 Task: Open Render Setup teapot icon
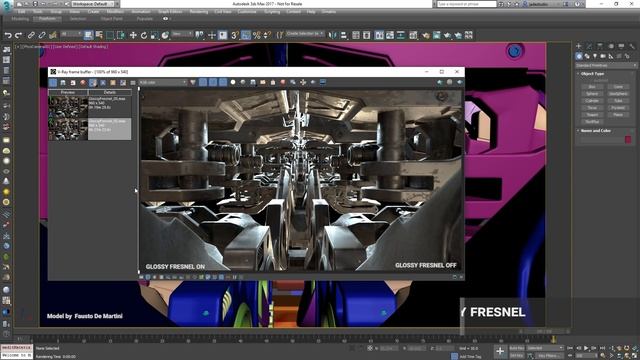click(426, 36)
